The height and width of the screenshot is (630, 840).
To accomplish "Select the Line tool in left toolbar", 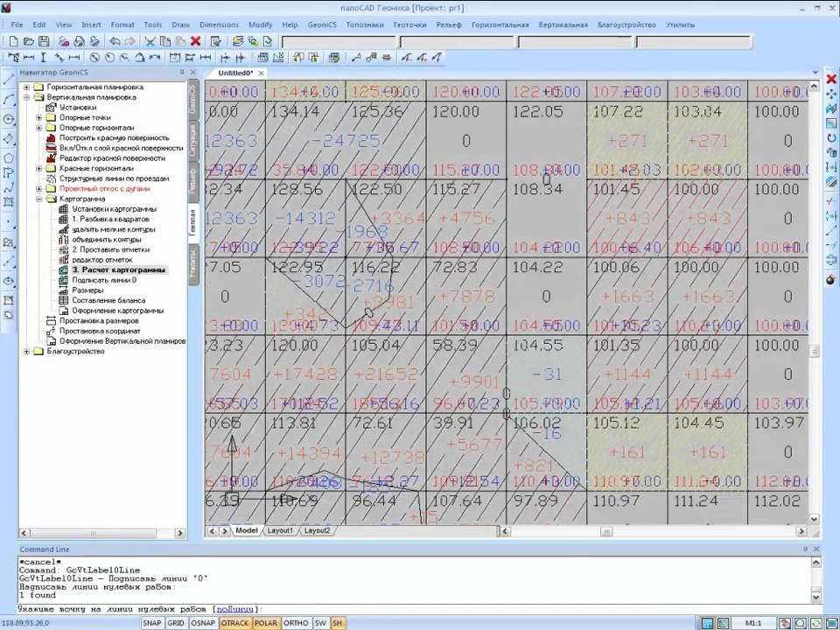I will [x=9, y=80].
